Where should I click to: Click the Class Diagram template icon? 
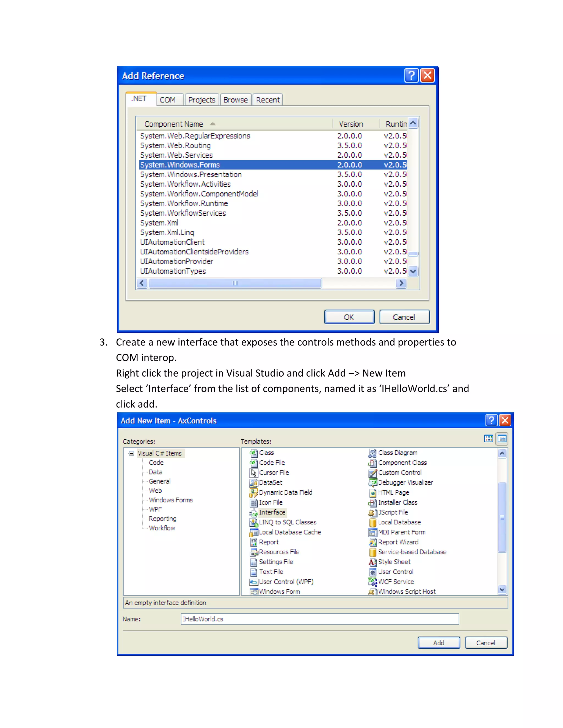click(372, 453)
